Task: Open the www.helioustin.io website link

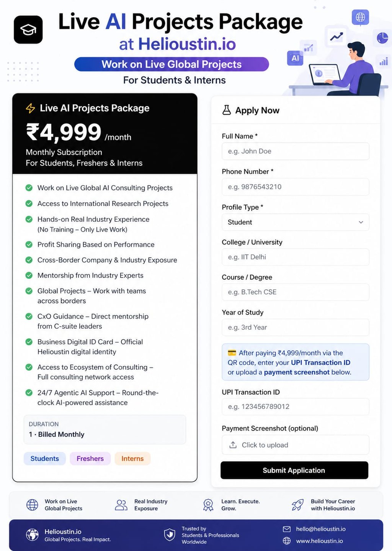Action: tap(319, 541)
